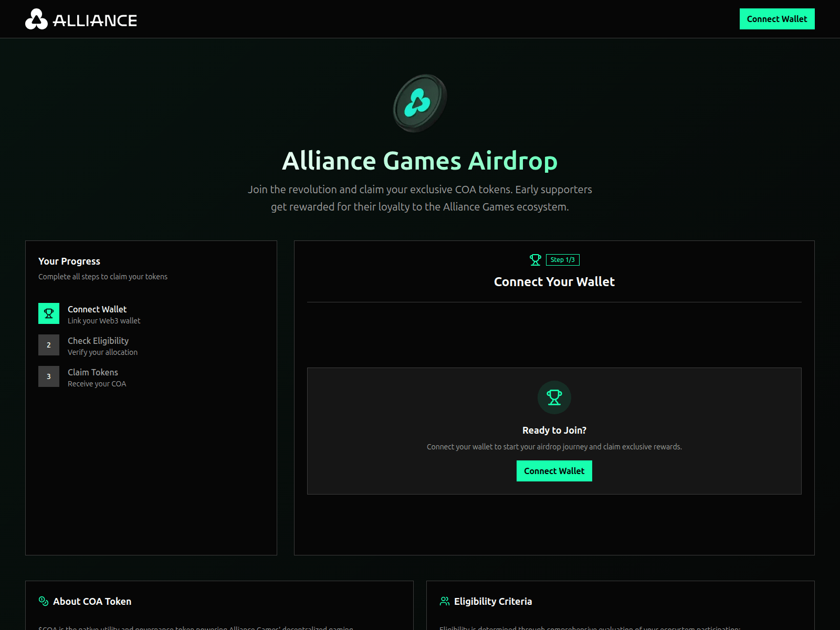Click 'Connect your wallet to start your airdrop journey' text
The image size is (840, 630).
click(x=554, y=447)
